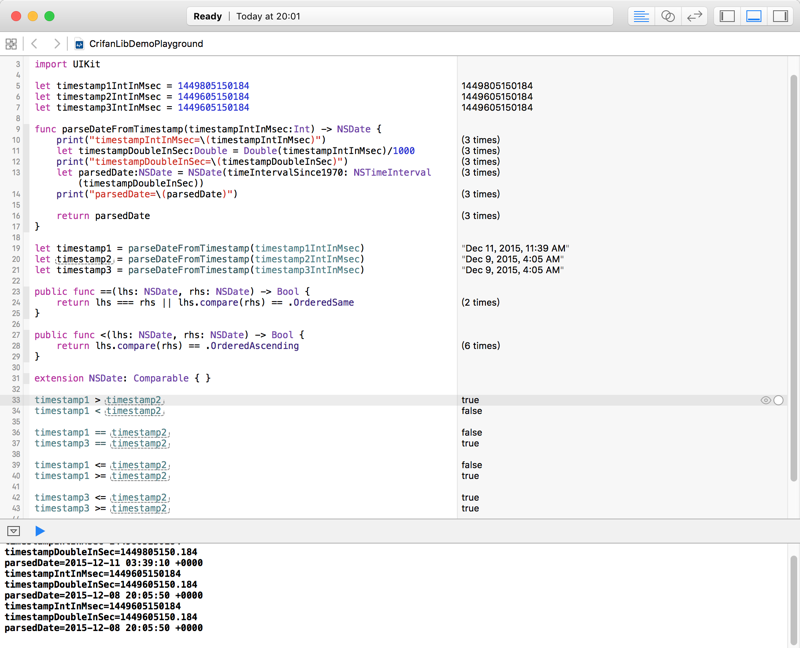Click "import UIKit" code line
The image size is (800, 648).
[x=67, y=64]
